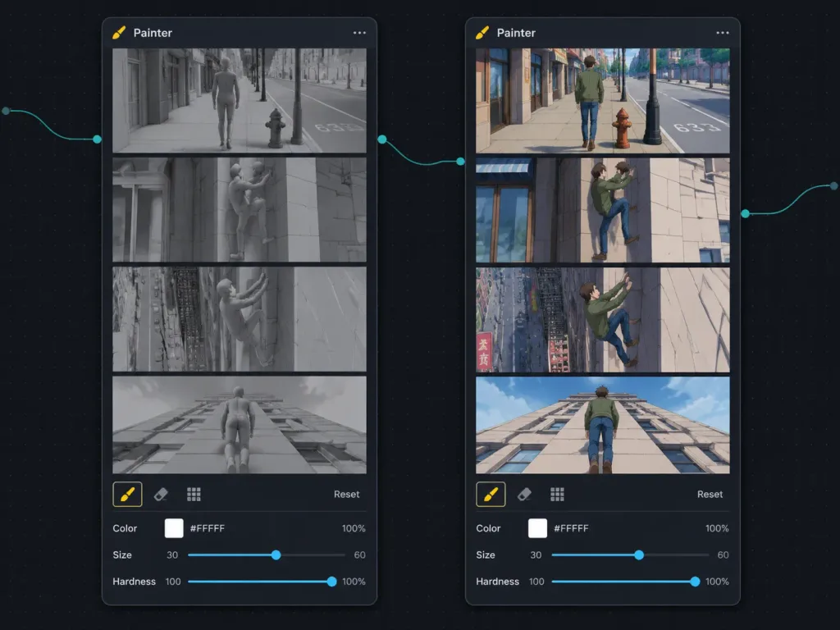Open the three-dot menu of the grayscale Painter panel
This screenshot has height=630, width=840.
(359, 33)
